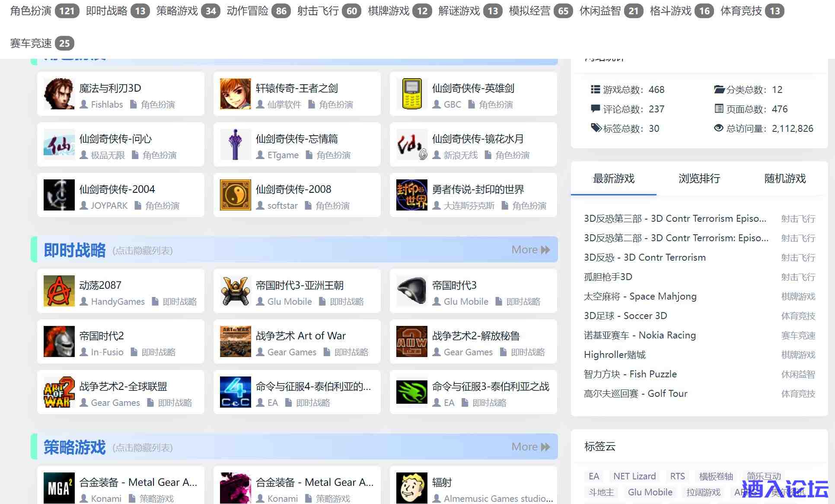Click the 仙剑奇侠传-2008 yin-yang game icon
Screen dimensions: 835x504
[x=235, y=195]
